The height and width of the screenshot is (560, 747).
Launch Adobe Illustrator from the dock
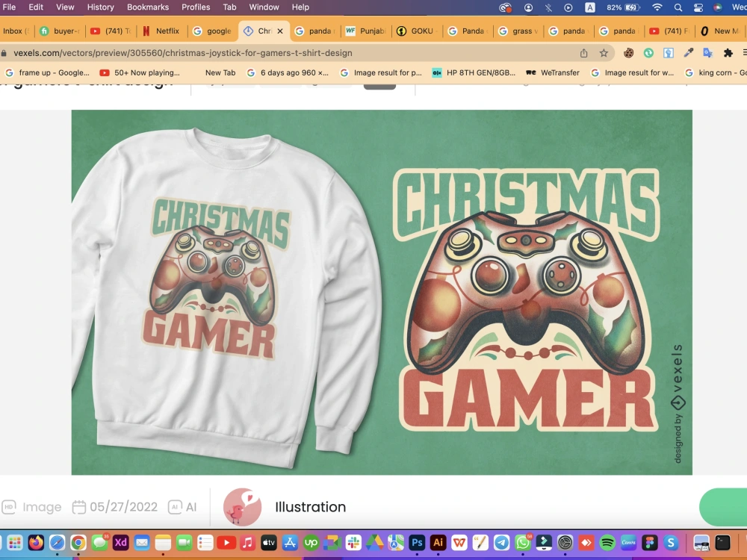click(438, 542)
